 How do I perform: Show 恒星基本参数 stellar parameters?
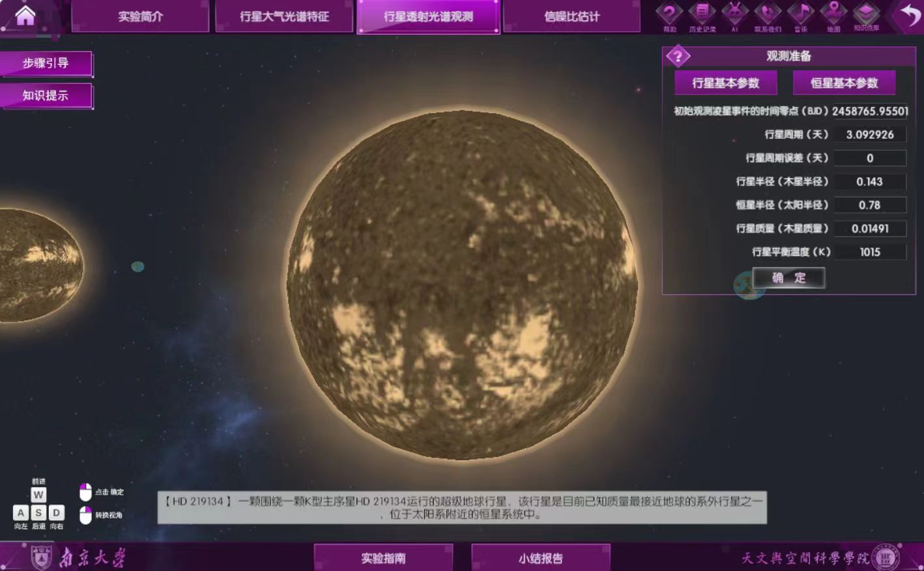(x=844, y=83)
